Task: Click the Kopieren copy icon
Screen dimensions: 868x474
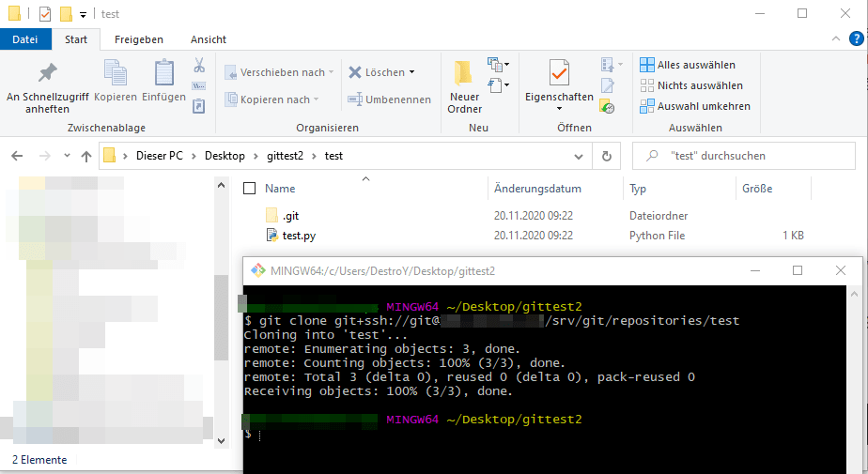Action: pyautogui.click(x=116, y=73)
